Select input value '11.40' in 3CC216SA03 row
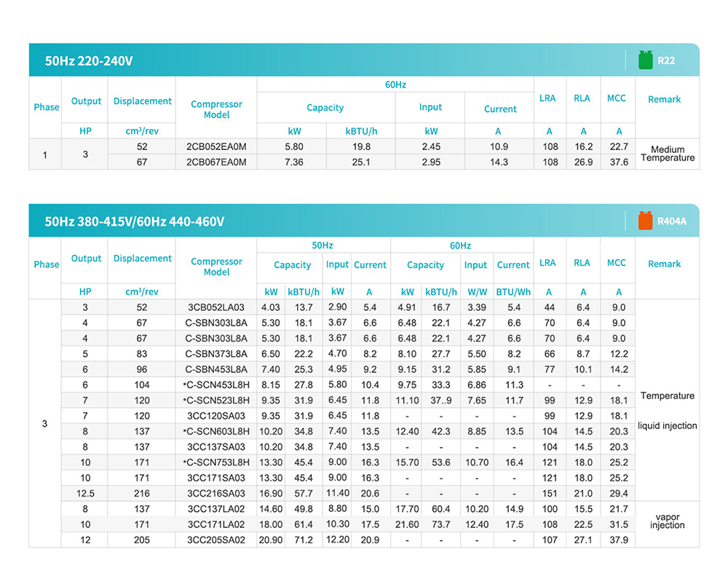Image resolution: width=728 pixels, height=584 pixels. coord(338,493)
